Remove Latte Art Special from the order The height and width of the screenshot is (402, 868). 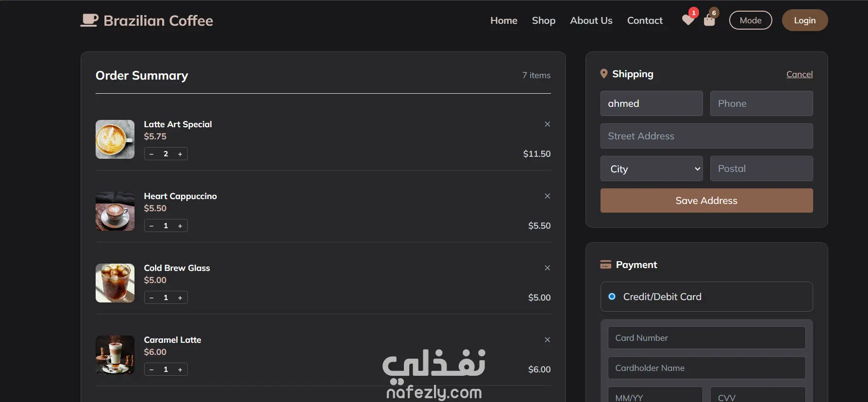(x=547, y=124)
